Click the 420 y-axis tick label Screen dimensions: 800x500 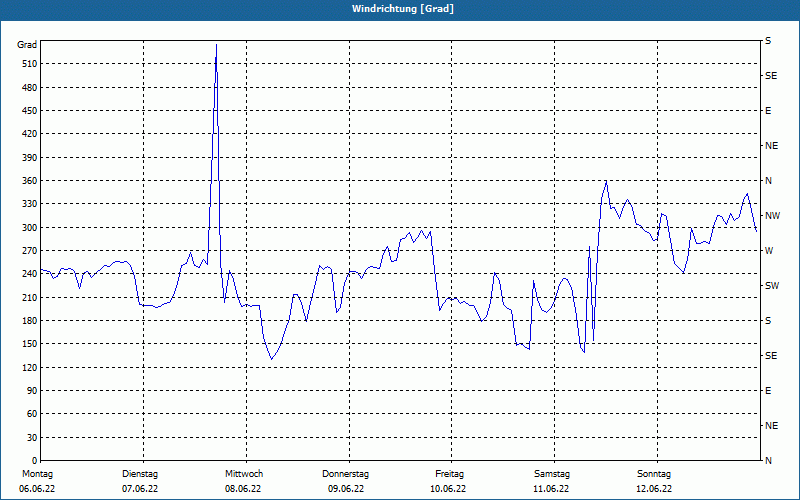click(30, 134)
